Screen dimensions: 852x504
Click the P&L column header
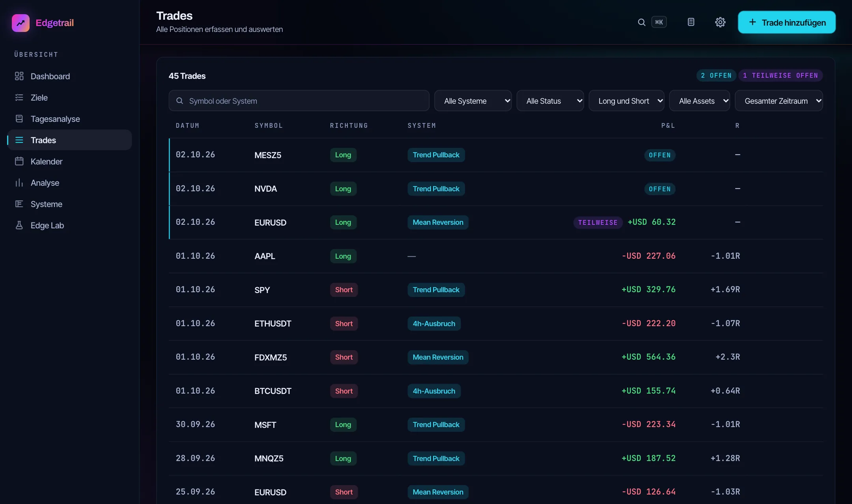(x=668, y=125)
